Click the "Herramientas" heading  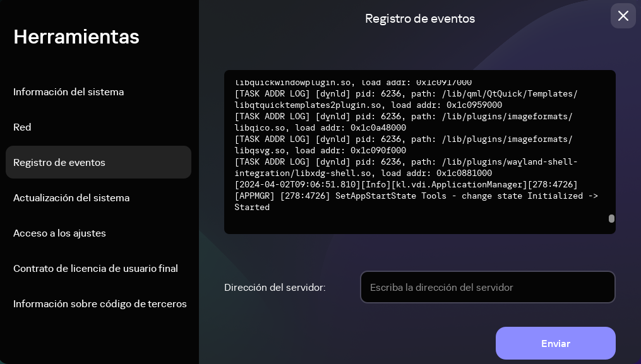(x=76, y=37)
